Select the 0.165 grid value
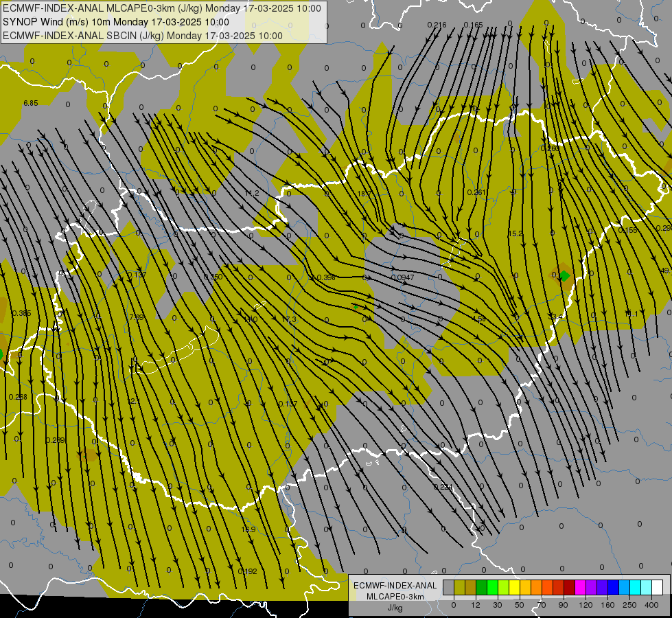Screen dimensions: 672x618 (x=473, y=25)
